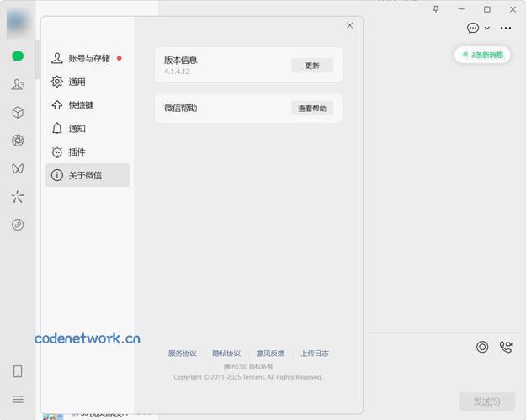Click the 腾讯公司 版权所有 text
This screenshot has width=526, height=420.
[x=248, y=366]
